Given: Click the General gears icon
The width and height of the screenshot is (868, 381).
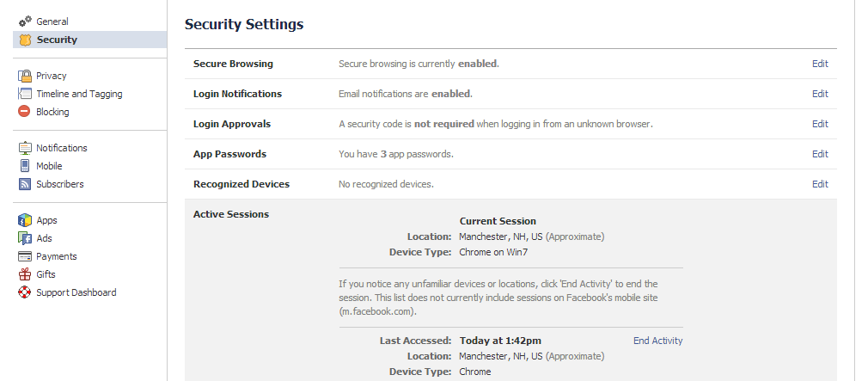Looking at the screenshot, I should (25, 22).
